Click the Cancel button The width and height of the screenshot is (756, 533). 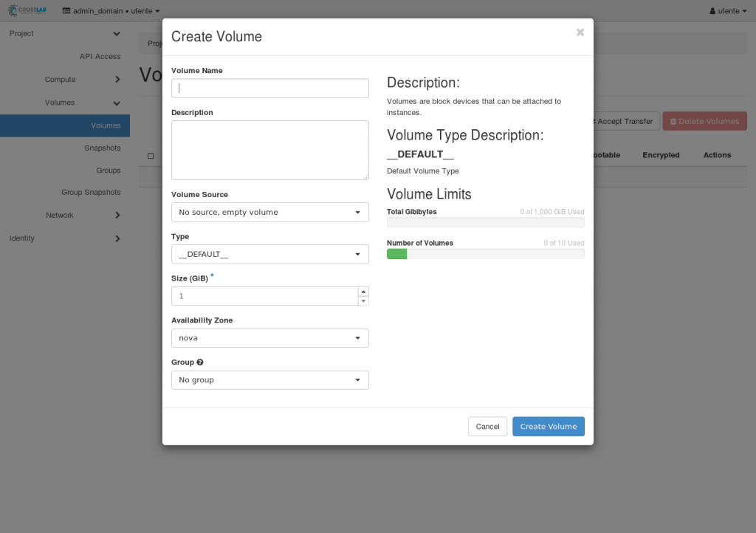point(487,427)
